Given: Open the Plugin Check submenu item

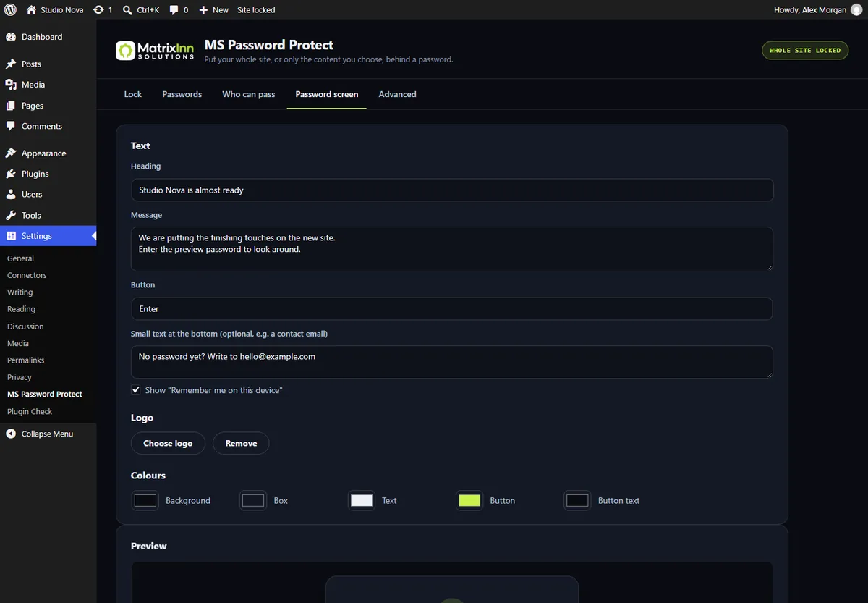Looking at the screenshot, I should [x=30, y=411].
